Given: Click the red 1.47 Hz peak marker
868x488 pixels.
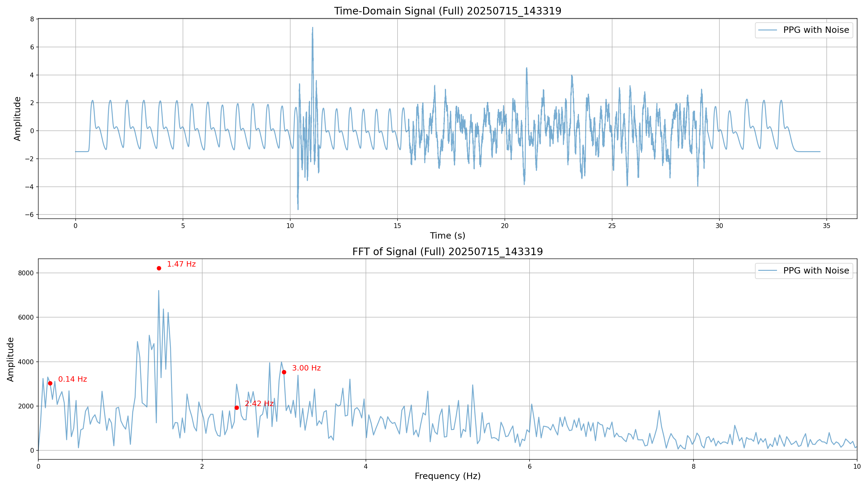Looking at the screenshot, I should (159, 268).
